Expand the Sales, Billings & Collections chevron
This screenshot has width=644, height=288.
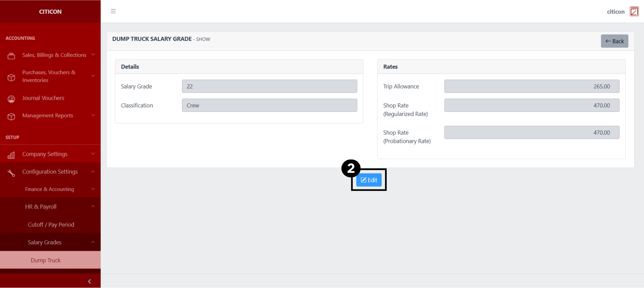tap(93, 55)
